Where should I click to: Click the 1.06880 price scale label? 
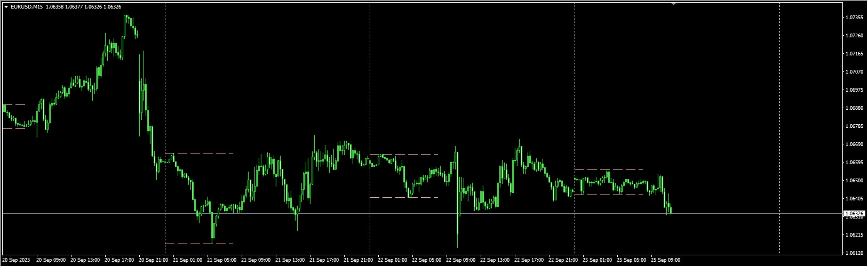(x=855, y=108)
